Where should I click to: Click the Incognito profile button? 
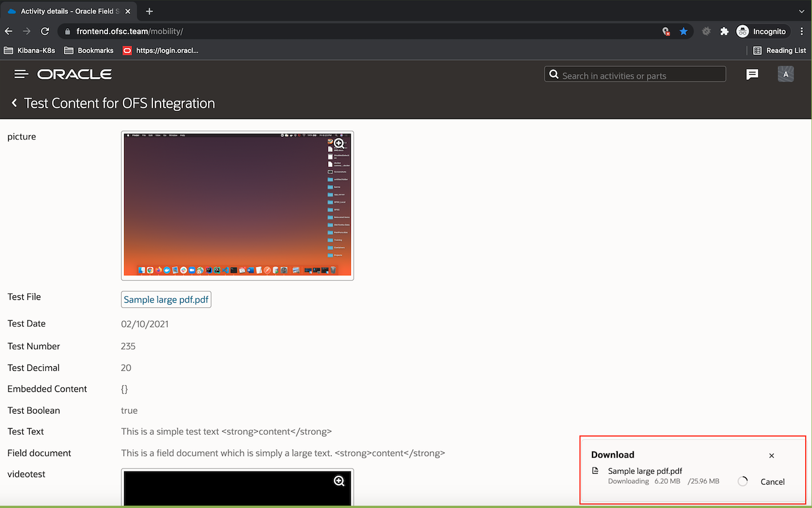click(762, 31)
